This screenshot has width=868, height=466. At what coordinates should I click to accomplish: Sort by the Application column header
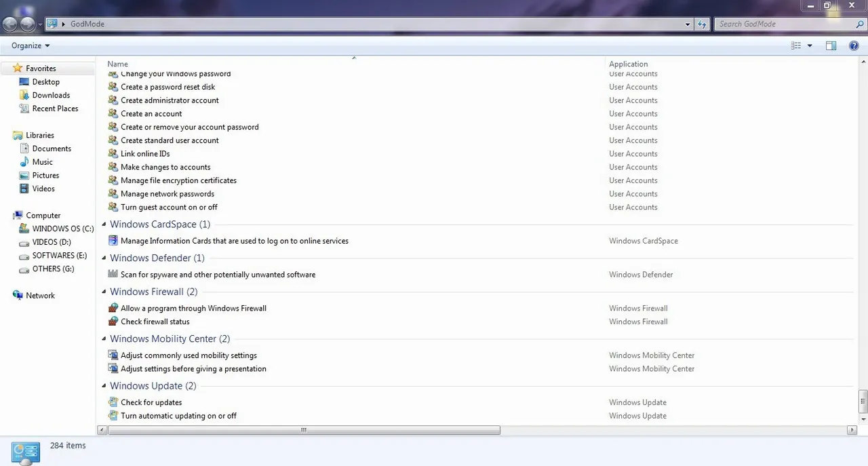coord(629,64)
